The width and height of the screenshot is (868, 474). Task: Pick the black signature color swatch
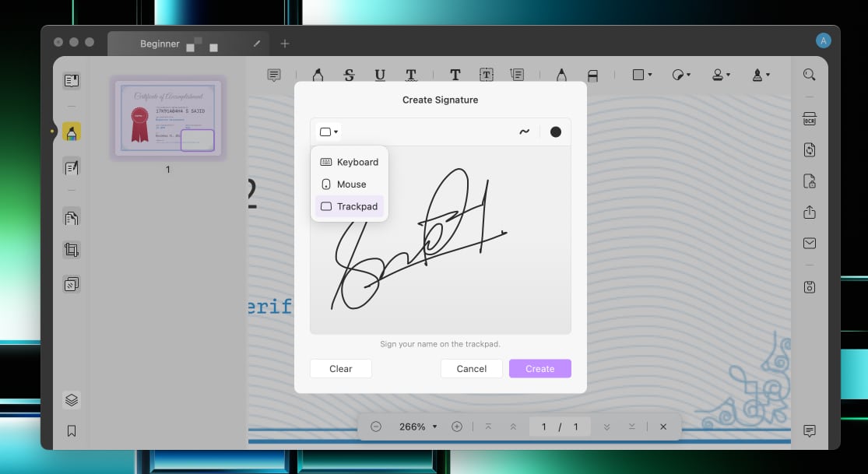tap(556, 132)
